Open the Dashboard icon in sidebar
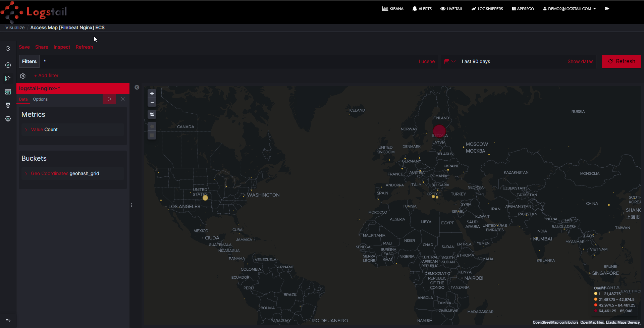This screenshot has width=644, height=328. pyautogui.click(x=8, y=92)
